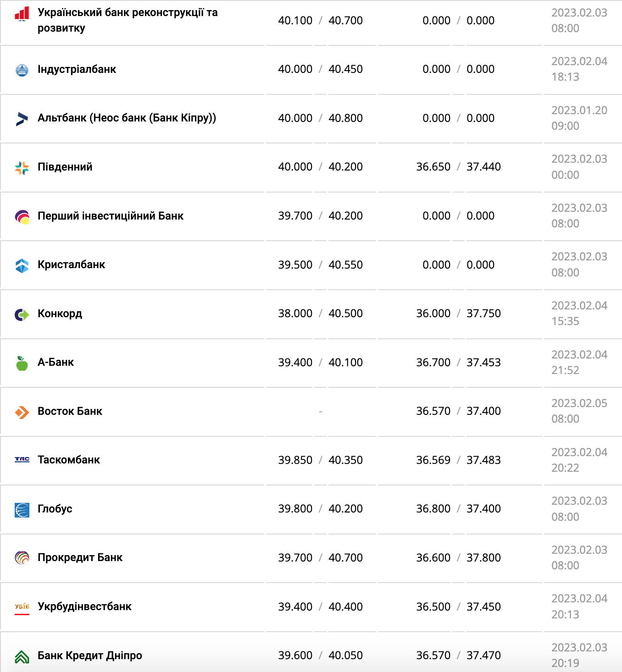Click the Глобус blue globe logo
The width and height of the screenshot is (622, 672).
(x=22, y=510)
